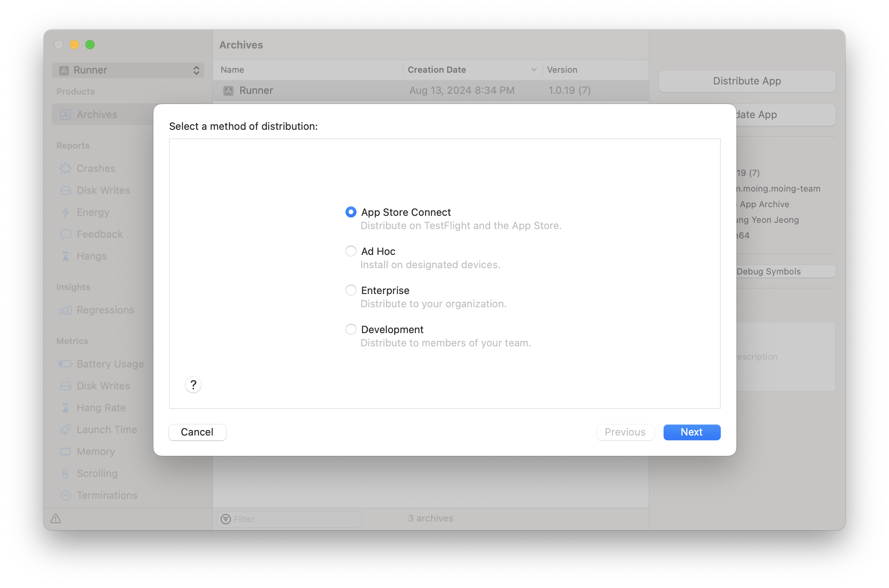
Task: Click the yellow minimize window button
Action: (x=74, y=45)
